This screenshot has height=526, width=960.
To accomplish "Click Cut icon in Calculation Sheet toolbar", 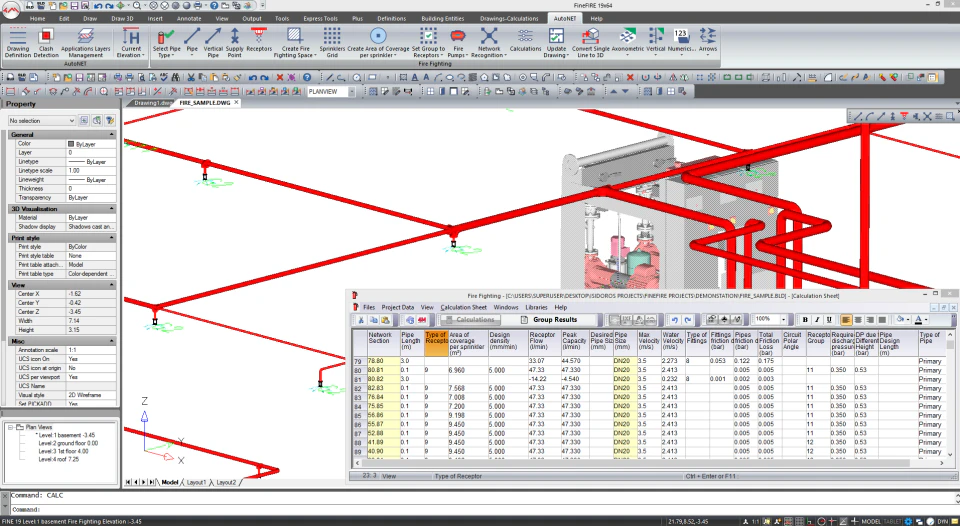I will (x=361, y=320).
